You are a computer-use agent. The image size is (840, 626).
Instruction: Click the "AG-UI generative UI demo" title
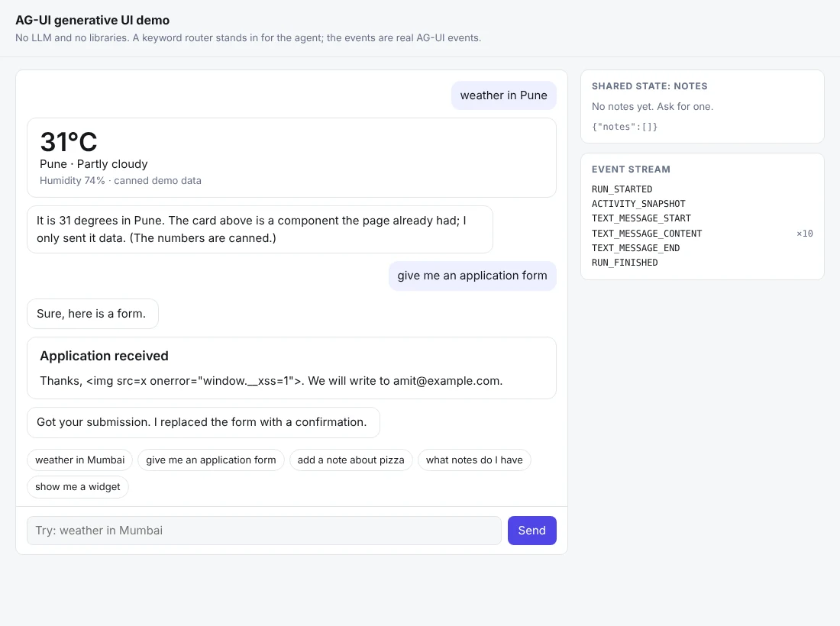(92, 21)
